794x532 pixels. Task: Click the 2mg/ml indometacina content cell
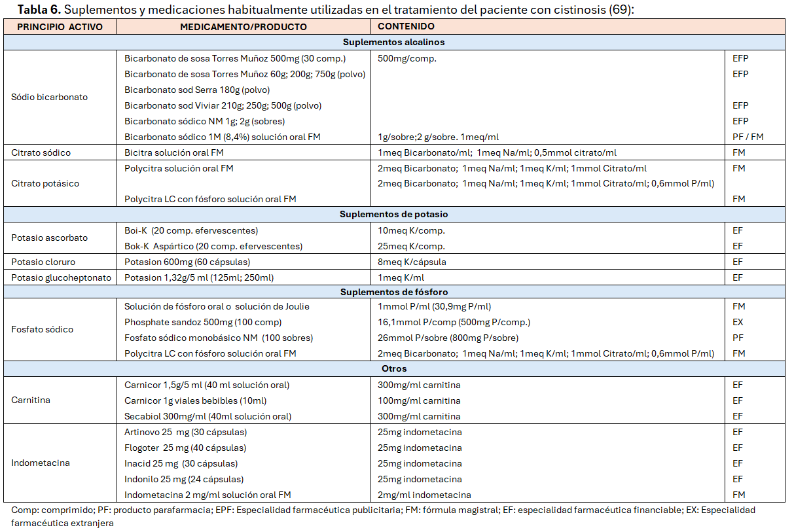(x=424, y=495)
